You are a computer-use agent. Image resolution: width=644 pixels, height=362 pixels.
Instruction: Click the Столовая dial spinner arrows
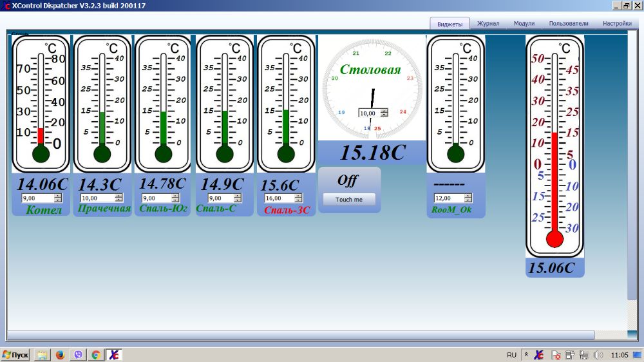click(x=384, y=113)
